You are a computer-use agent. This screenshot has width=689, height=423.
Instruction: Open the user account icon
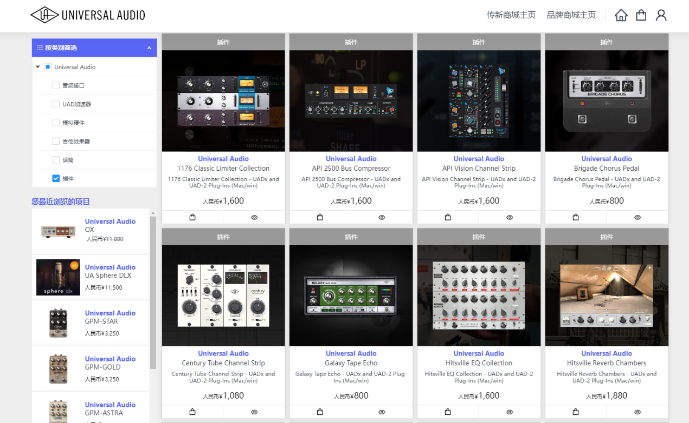point(661,15)
